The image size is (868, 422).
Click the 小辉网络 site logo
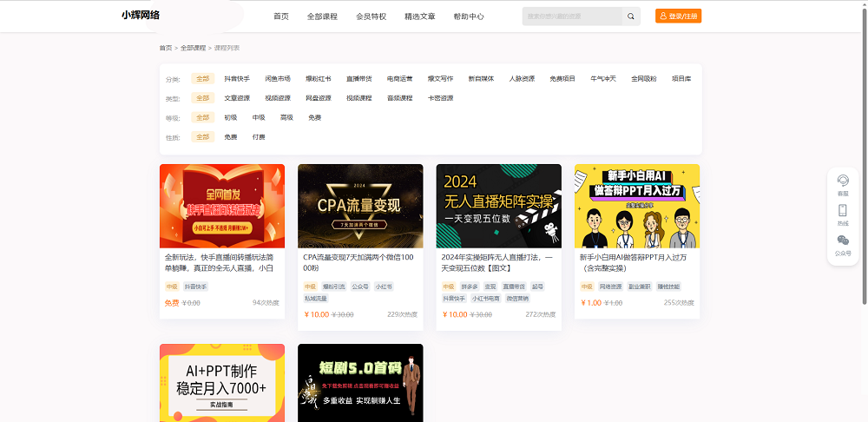[141, 16]
